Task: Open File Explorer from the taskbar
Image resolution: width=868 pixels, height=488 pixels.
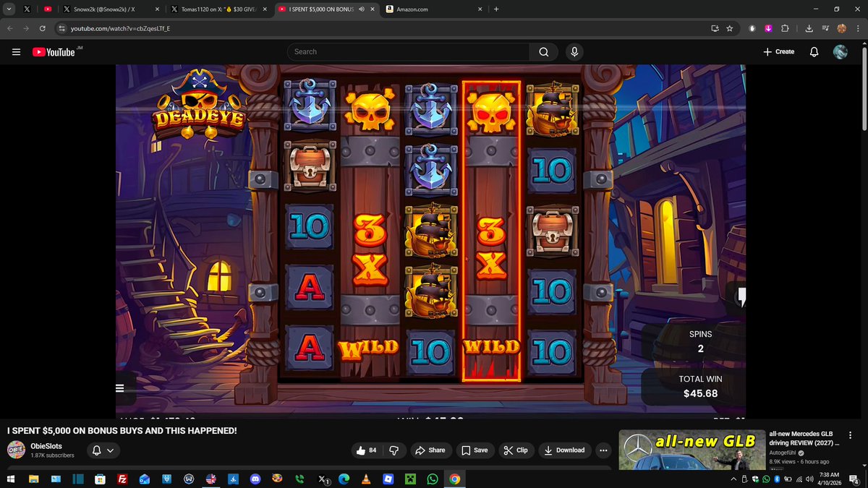Action: click(x=33, y=479)
